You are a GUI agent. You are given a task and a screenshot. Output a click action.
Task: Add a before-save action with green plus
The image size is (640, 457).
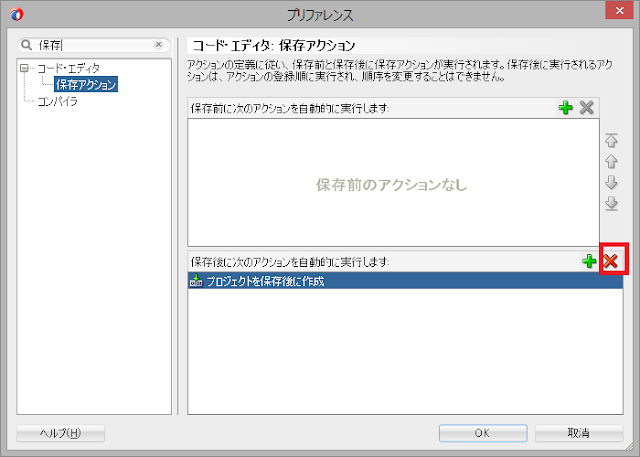566,108
